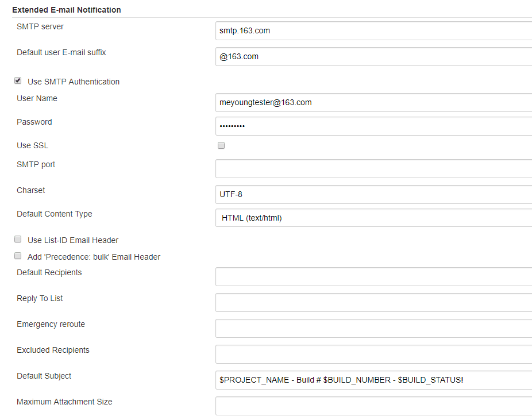Focus the Charset UTF-8 field

(373, 194)
